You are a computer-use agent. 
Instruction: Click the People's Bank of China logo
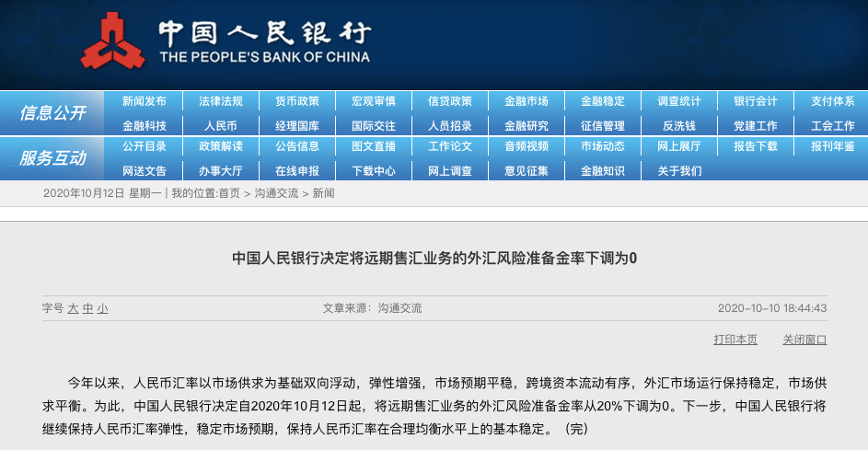point(112,43)
